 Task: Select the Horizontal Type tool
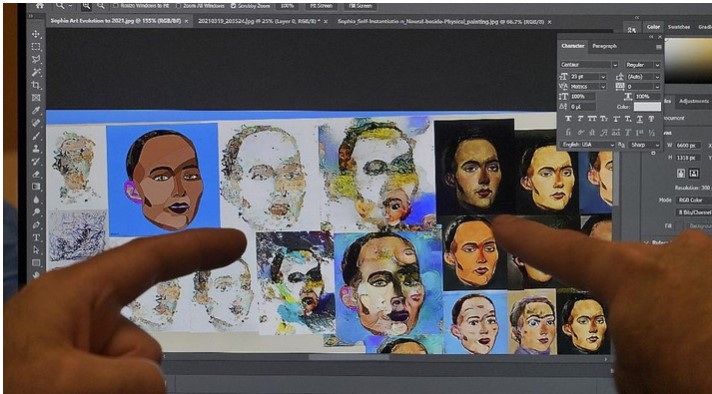click(x=36, y=237)
